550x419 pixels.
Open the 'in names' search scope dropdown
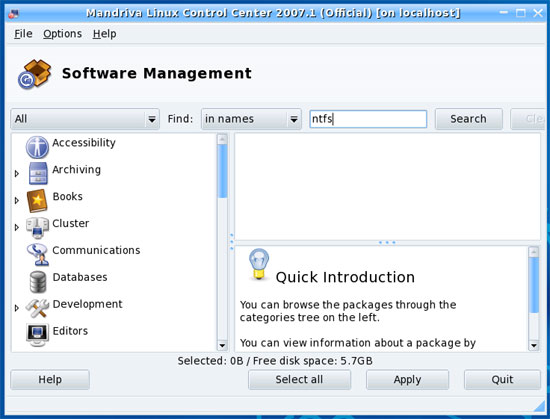tap(251, 119)
